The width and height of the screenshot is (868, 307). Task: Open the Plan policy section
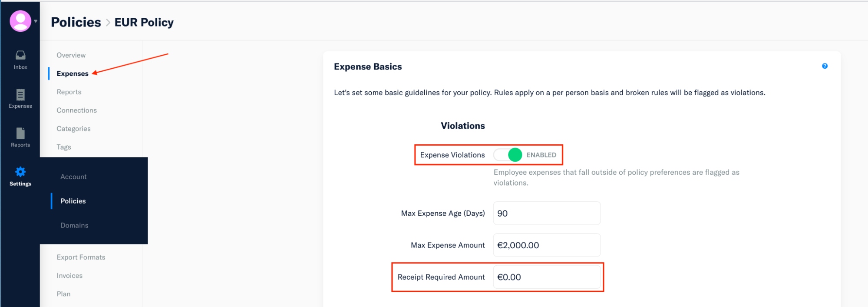(63, 294)
